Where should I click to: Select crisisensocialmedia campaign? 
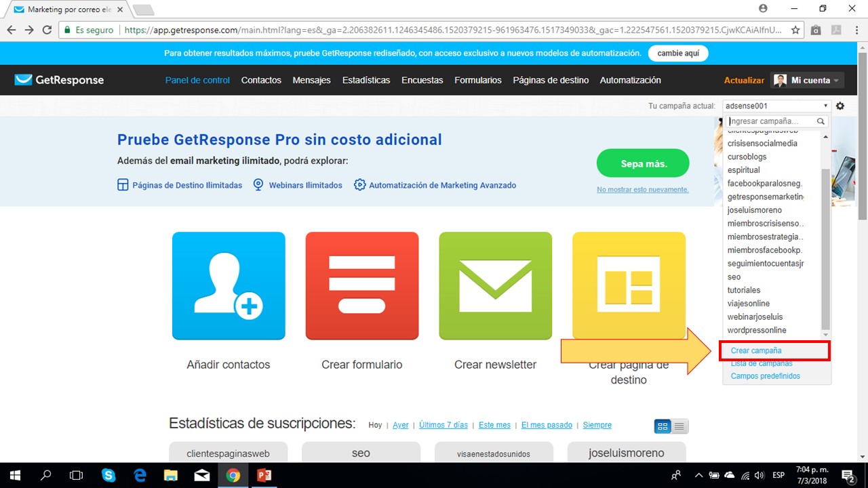click(762, 144)
